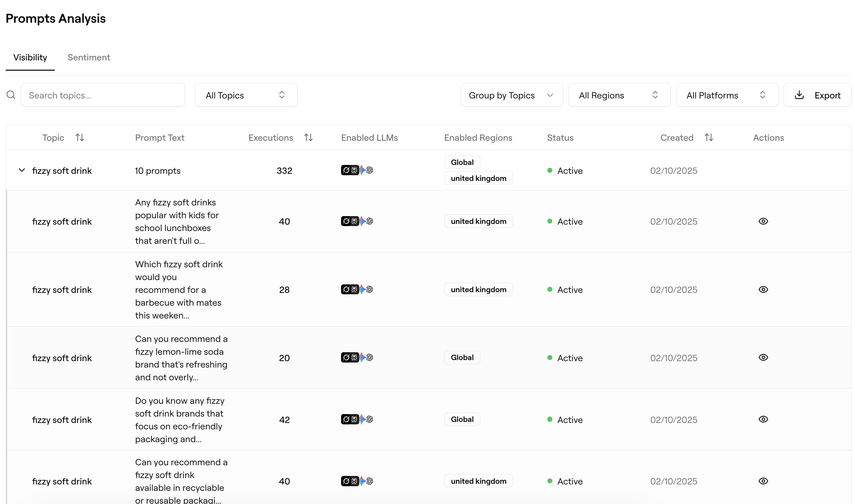Click the Export download icon

point(799,95)
